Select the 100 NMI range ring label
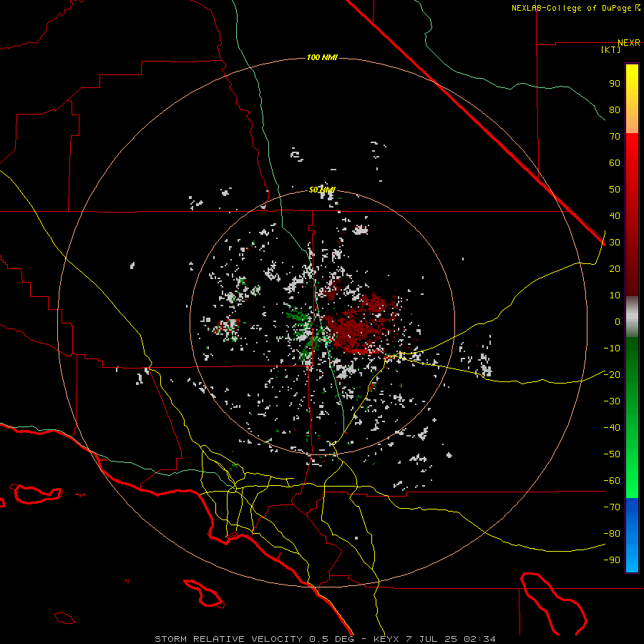Screen dimensions: 644x644 pyautogui.click(x=322, y=57)
